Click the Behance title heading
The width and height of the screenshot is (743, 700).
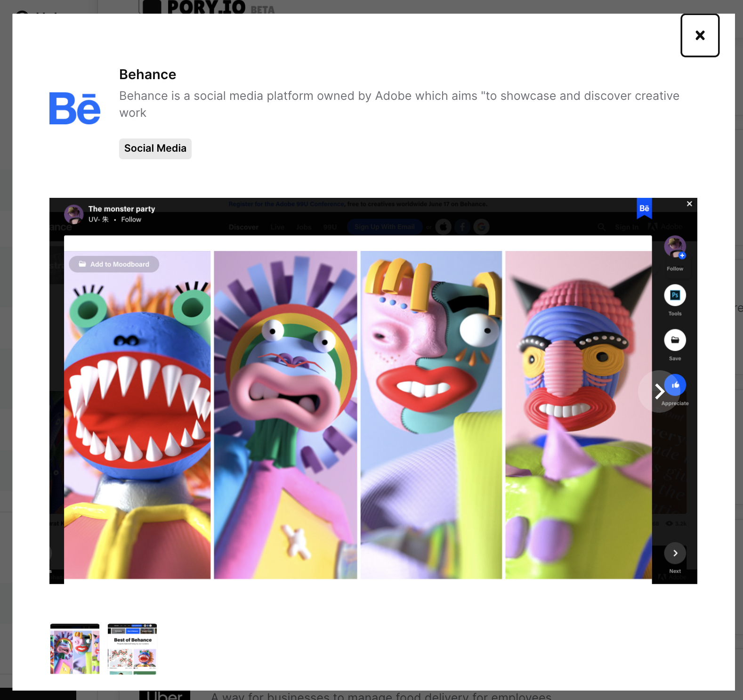tap(147, 74)
